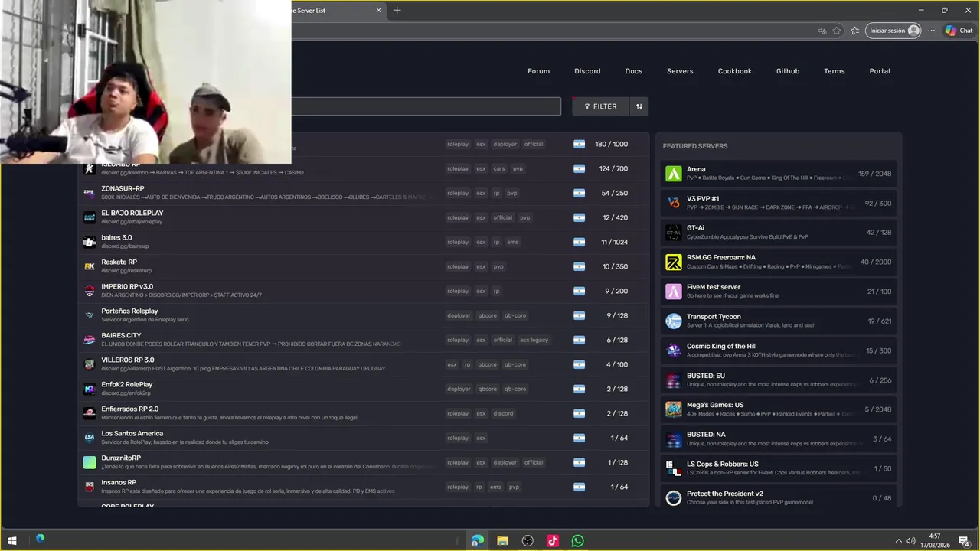980x551 pixels.
Task: Click Arena featured server green icon
Action: [674, 174]
